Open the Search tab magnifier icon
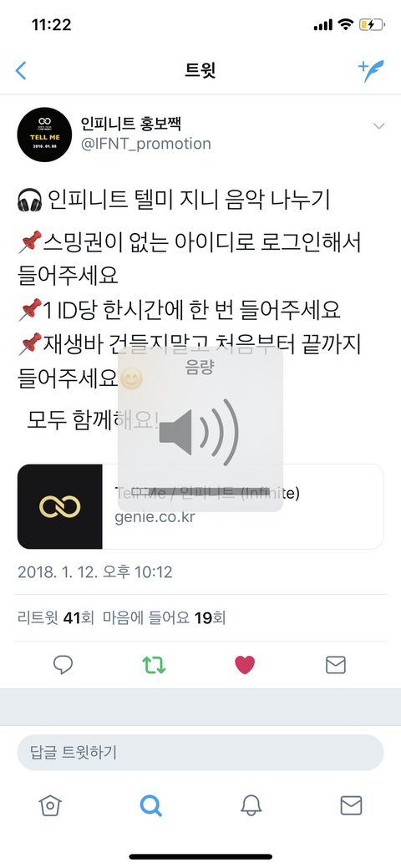Screen dimensions: 401x868 point(150,805)
